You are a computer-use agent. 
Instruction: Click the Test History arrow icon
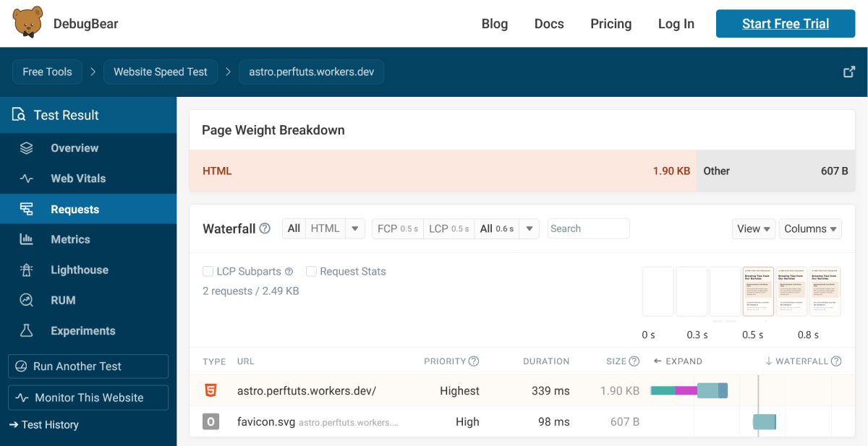coord(14,425)
